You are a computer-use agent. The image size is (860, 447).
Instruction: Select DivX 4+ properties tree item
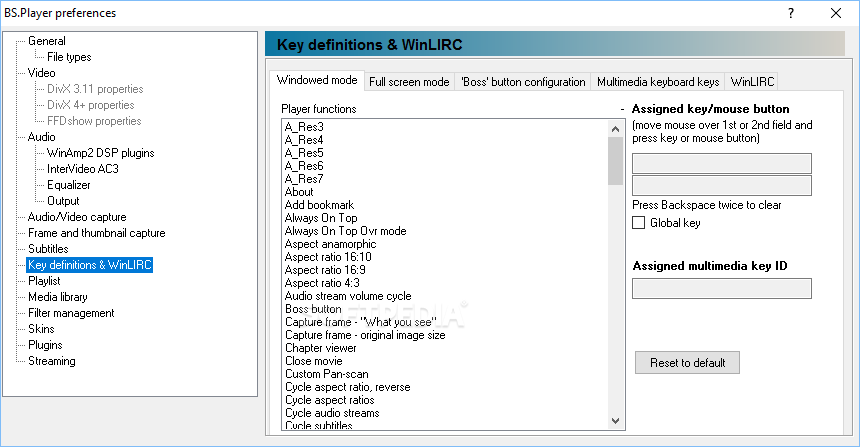coord(90,105)
